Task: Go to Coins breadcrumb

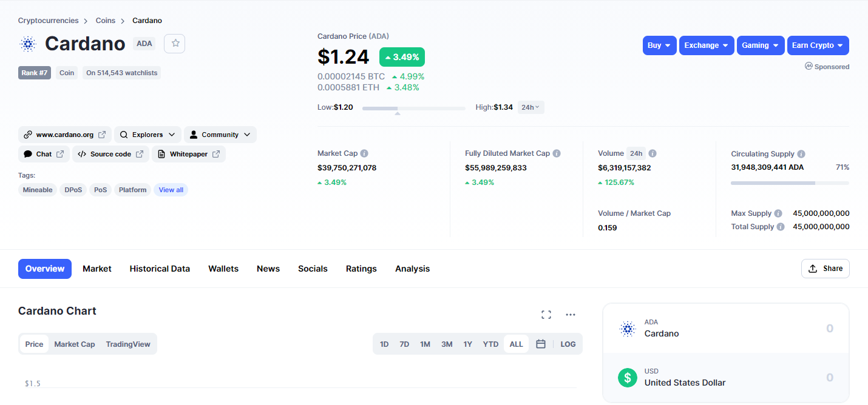Action: pyautogui.click(x=106, y=21)
